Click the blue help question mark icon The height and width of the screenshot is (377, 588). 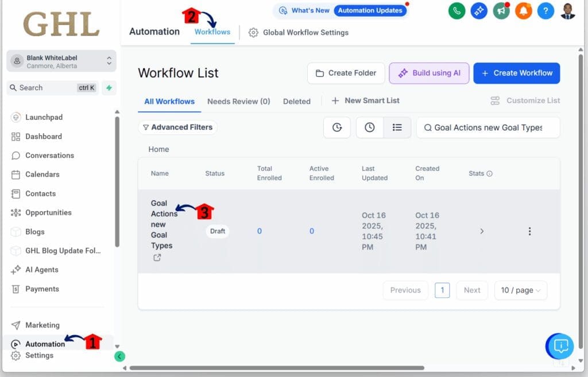(x=546, y=11)
